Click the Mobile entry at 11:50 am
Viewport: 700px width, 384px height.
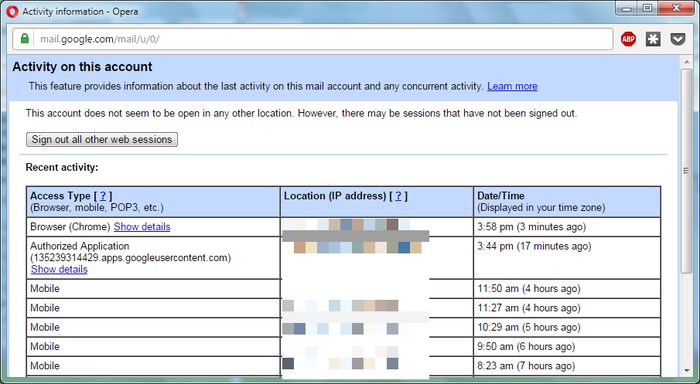point(45,288)
